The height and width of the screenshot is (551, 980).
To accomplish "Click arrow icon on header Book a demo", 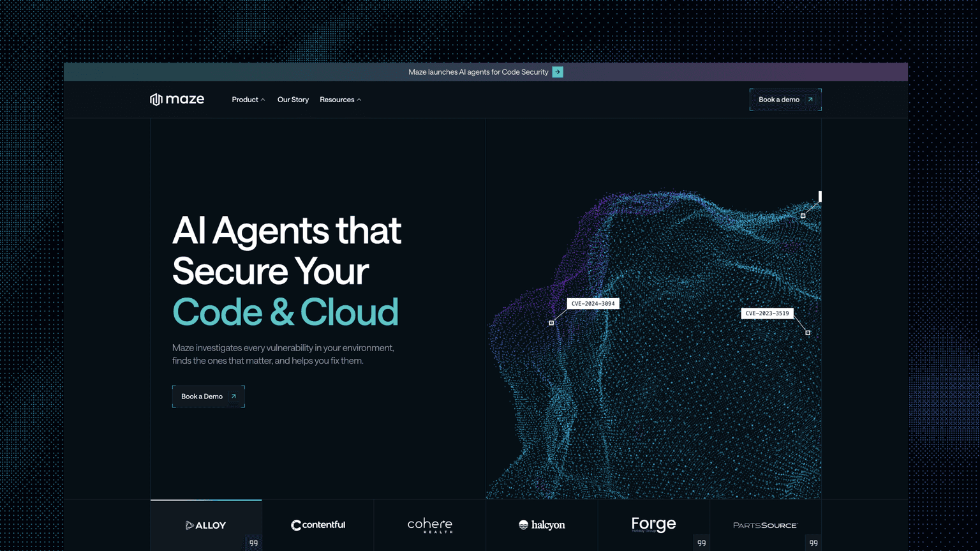I will pos(810,100).
